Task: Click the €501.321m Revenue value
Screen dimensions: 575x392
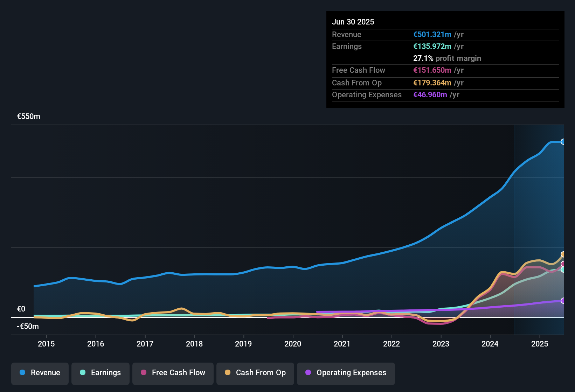Action: [x=432, y=34]
